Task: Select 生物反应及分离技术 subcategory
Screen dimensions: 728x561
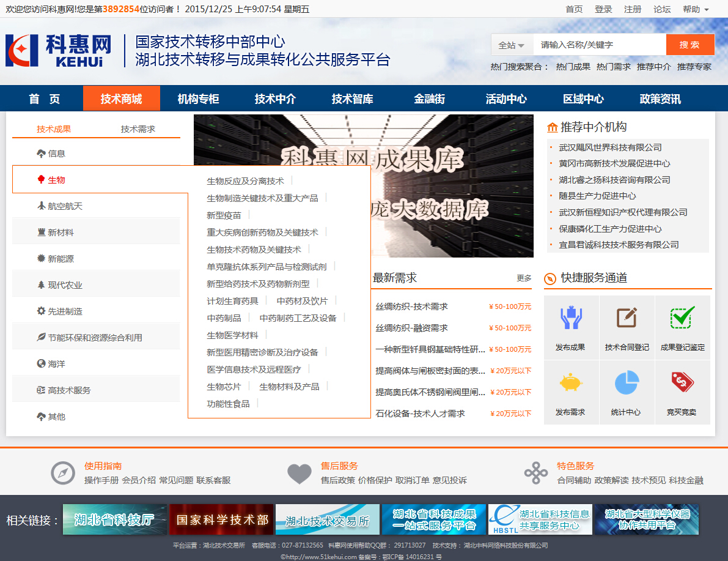Action: (245, 181)
